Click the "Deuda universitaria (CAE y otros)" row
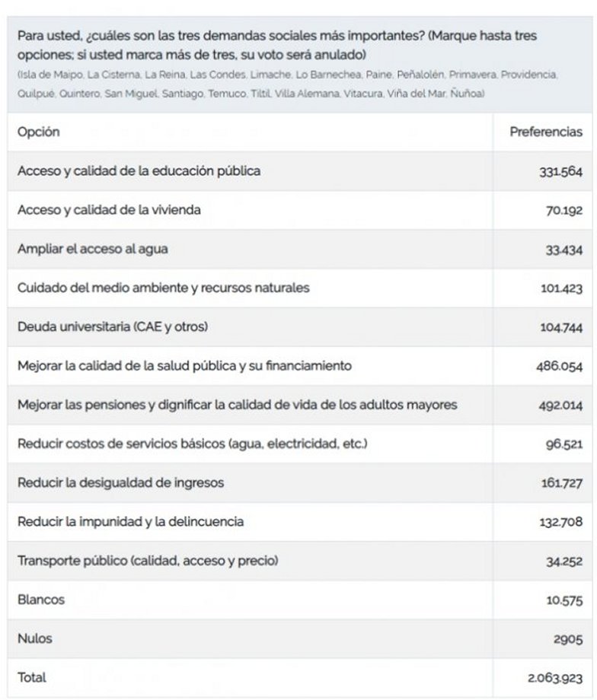The image size is (597, 700). point(112,327)
